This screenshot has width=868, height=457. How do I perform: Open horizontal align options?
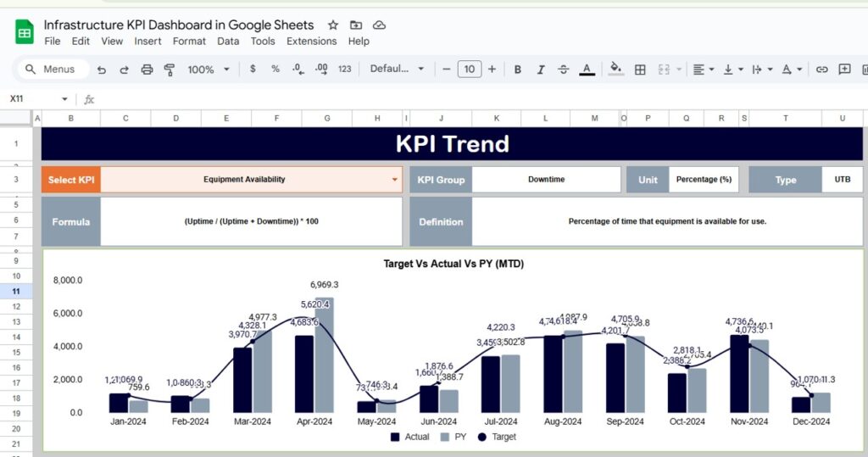(x=703, y=70)
